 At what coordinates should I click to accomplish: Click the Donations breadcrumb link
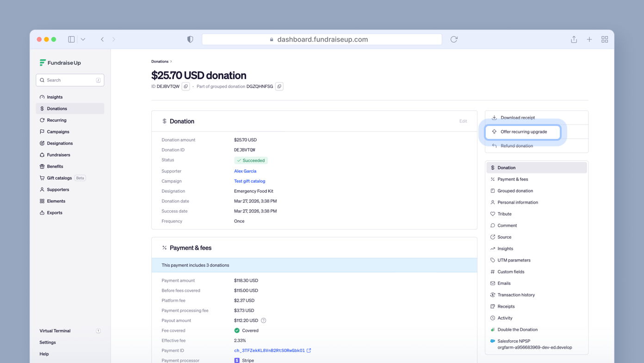tap(160, 61)
